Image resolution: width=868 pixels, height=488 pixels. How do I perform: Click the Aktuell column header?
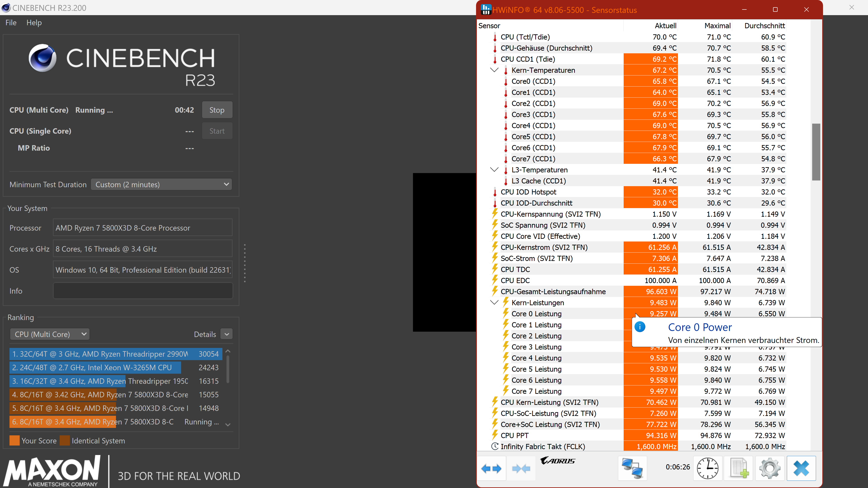pyautogui.click(x=665, y=26)
